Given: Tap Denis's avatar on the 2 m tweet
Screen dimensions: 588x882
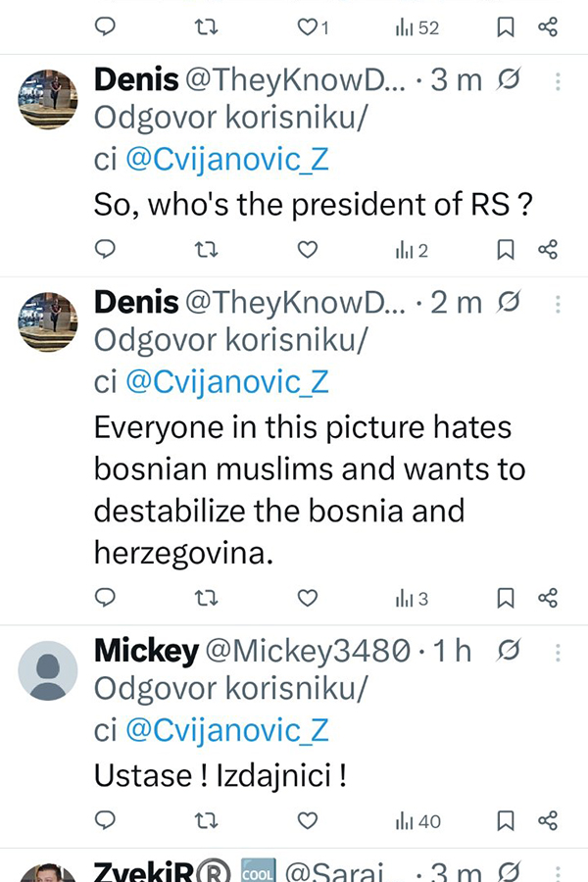Looking at the screenshot, I should pos(48,321).
